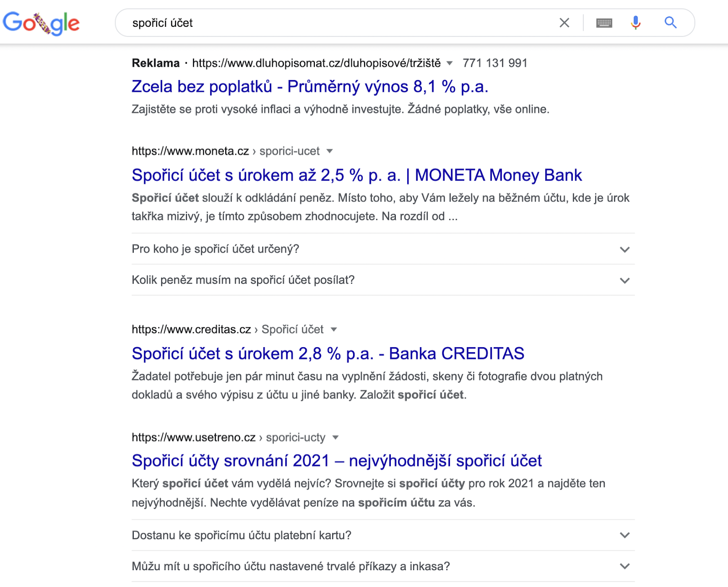Click the dluhopisomat.cz ad URL
This screenshot has height=587, width=728.
(x=316, y=63)
